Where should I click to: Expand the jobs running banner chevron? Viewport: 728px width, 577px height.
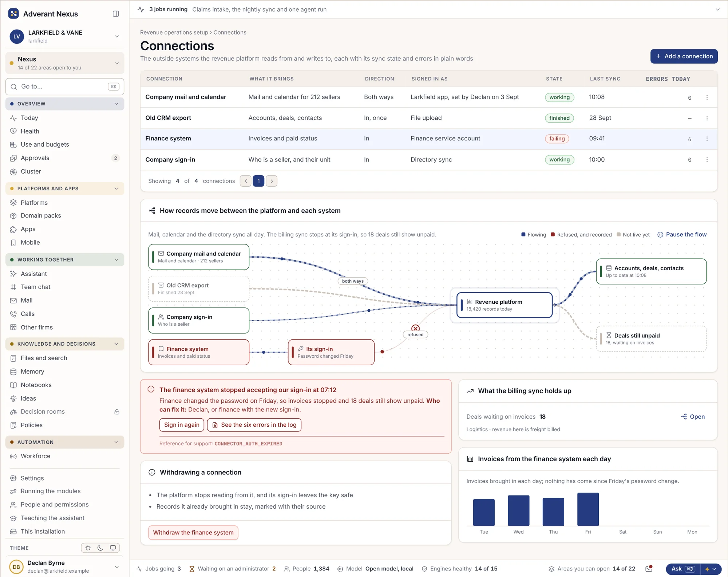(x=717, y=9)
